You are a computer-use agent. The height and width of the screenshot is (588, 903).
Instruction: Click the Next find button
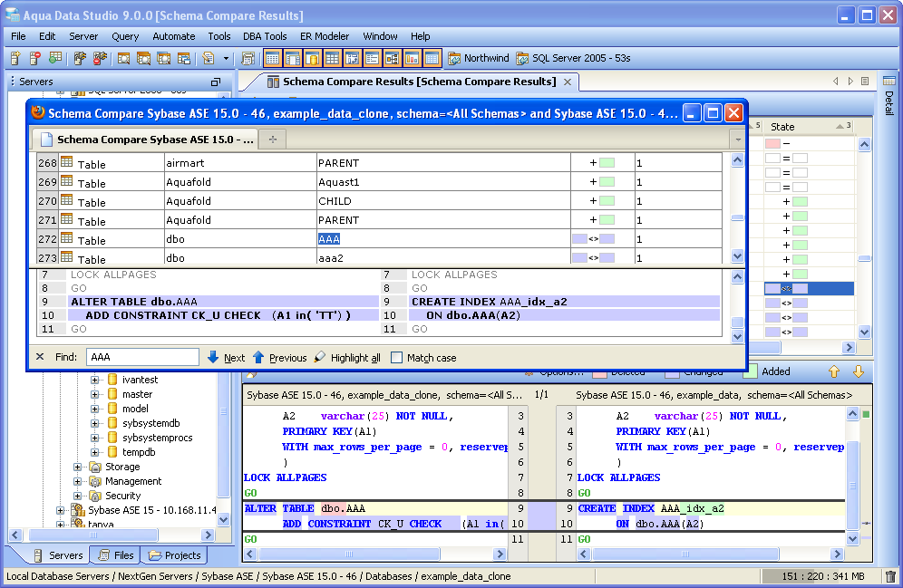[x=226, y=358]
